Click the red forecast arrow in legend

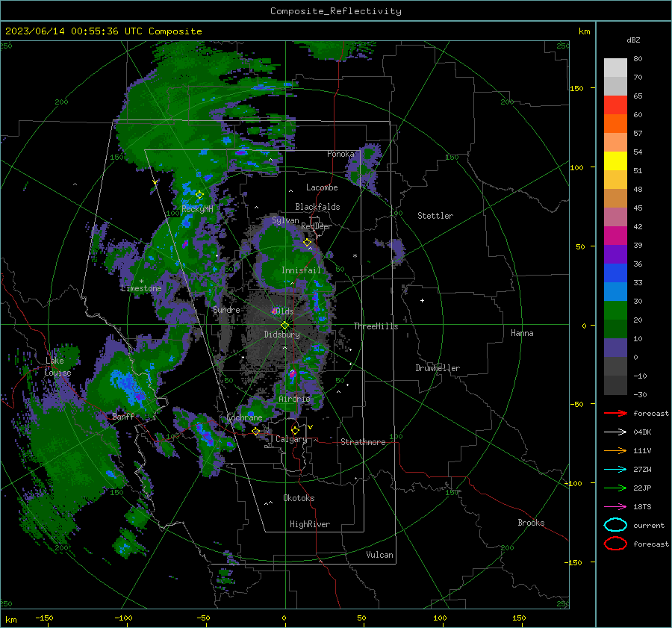[615, 413]
